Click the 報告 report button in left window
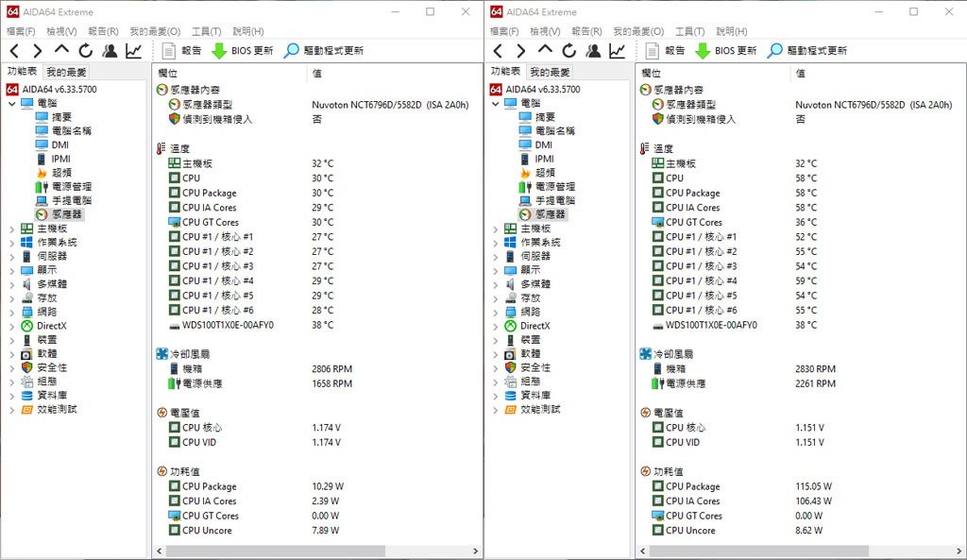 182,51
